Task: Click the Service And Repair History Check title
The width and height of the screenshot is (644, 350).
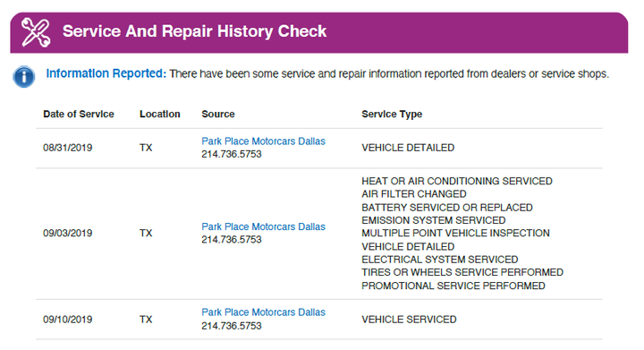Action: point(194,31)
